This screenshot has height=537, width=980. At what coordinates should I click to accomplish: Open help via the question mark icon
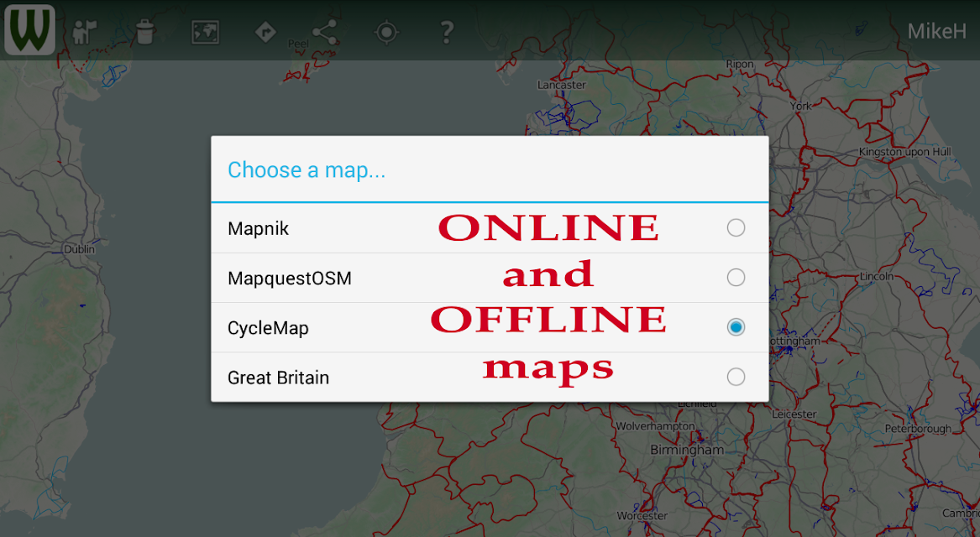pos(446,32)
